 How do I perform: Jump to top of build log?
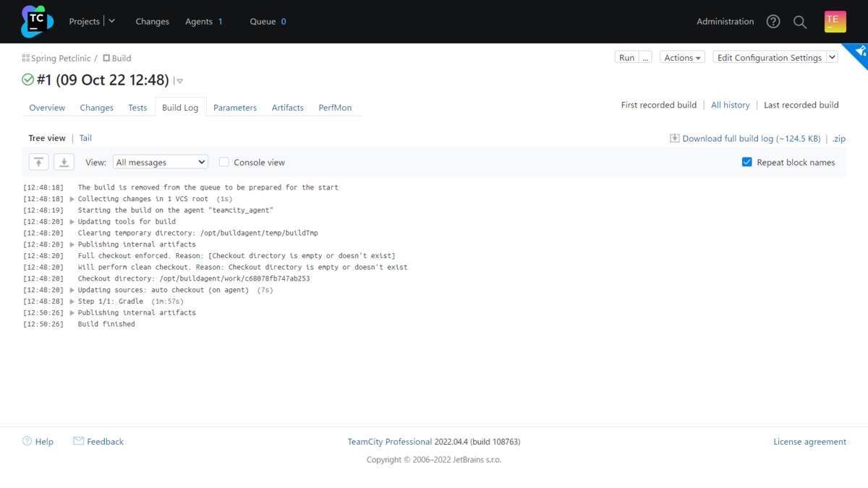coord(38,163)
